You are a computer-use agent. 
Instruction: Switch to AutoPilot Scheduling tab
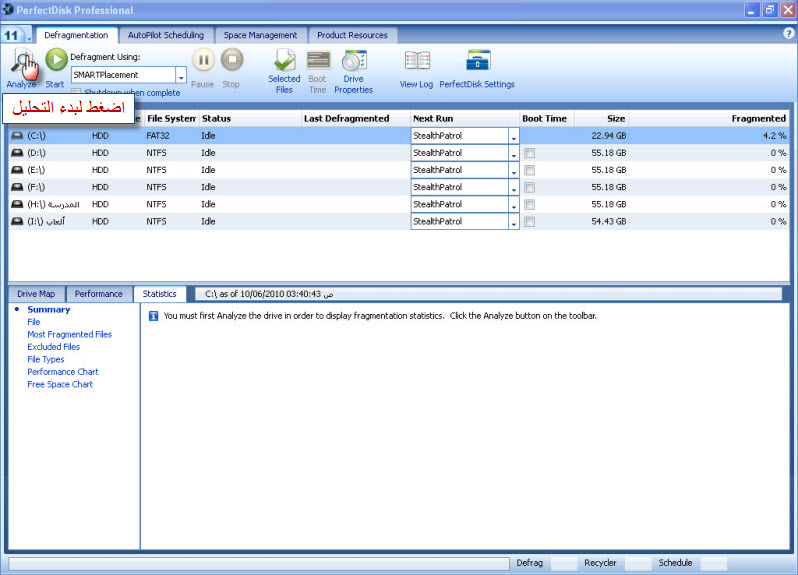[166, 35]
